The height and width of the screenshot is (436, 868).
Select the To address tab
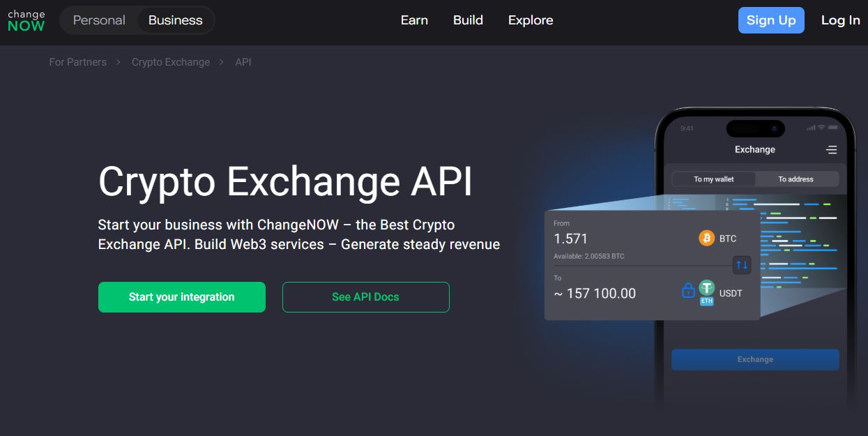coord(796,179)
